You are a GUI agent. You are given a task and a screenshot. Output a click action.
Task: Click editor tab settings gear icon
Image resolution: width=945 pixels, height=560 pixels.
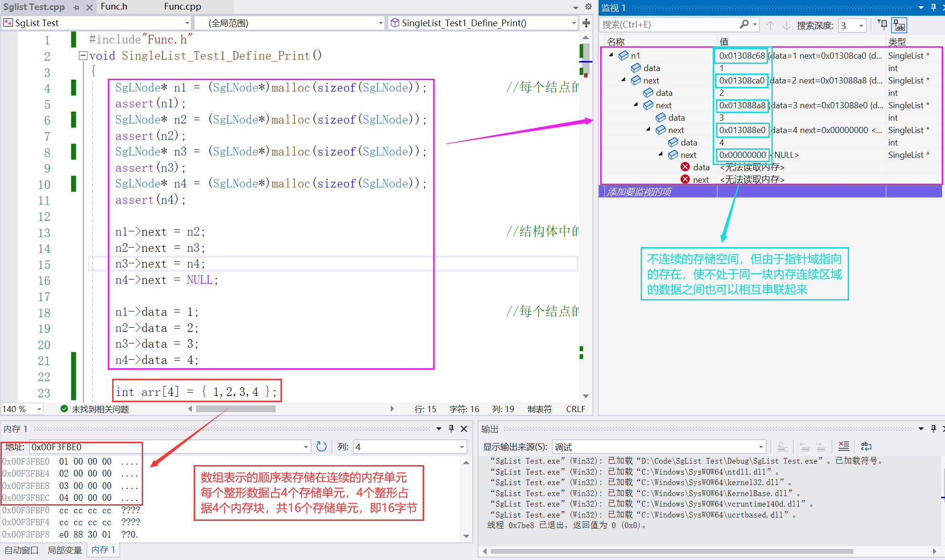click(x=588, y=7)
